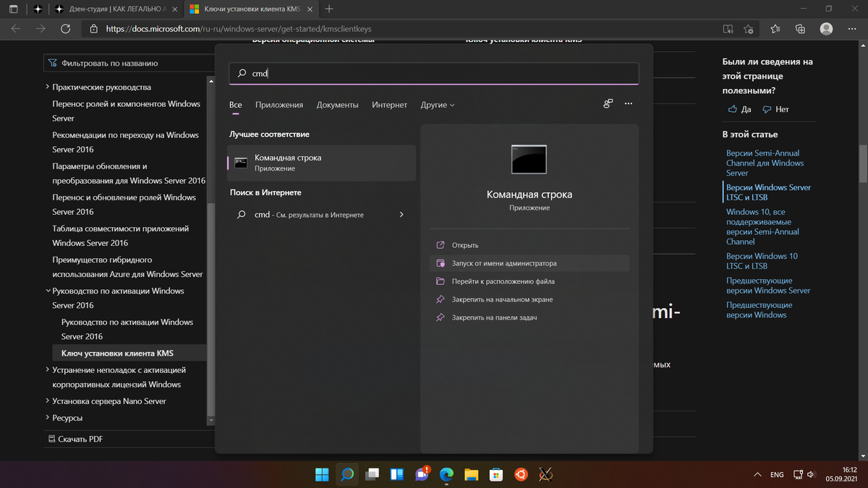Select the Все search filter tab

coord(235,105)
